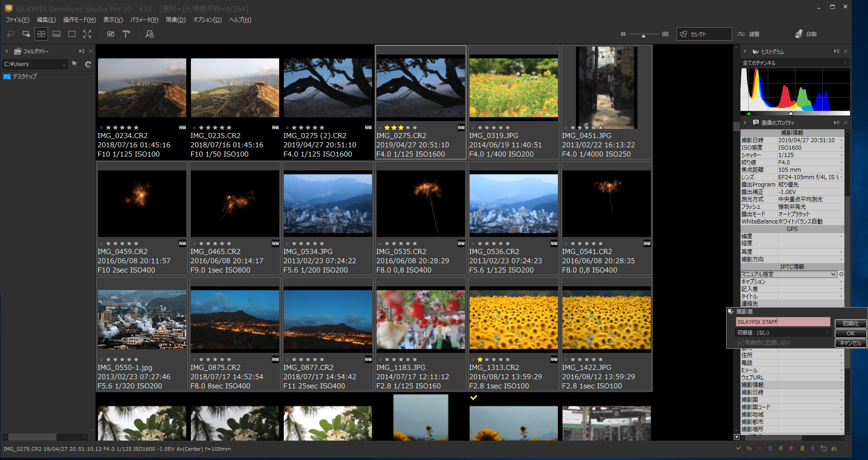
Task: Go to the next image with forward arrow icon
Action: tap(26, 34)
